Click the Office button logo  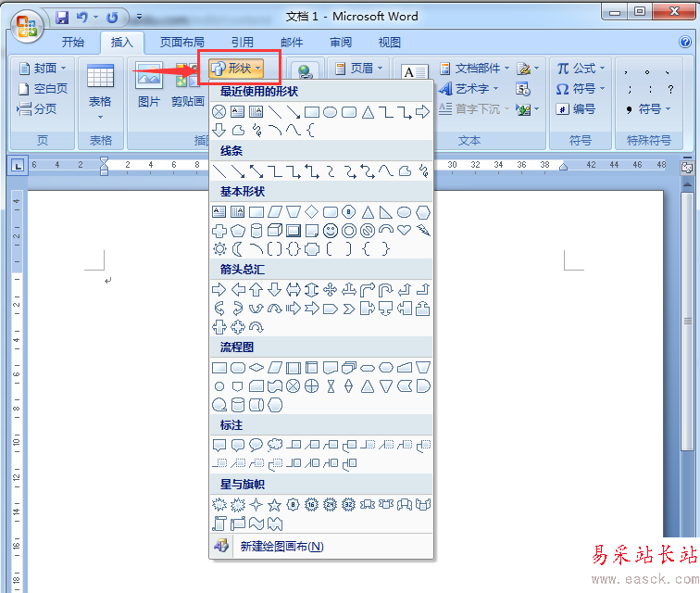pyautogui.click(x=27, y=26)
